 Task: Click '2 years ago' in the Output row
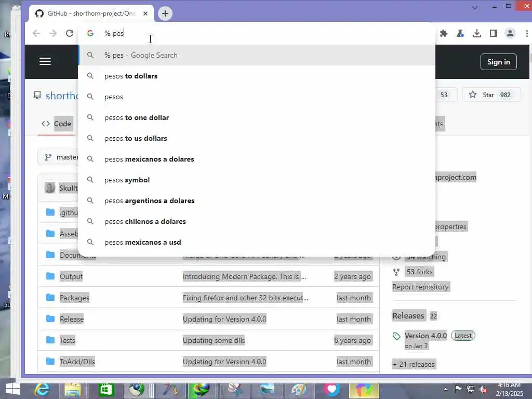[353, 276]
